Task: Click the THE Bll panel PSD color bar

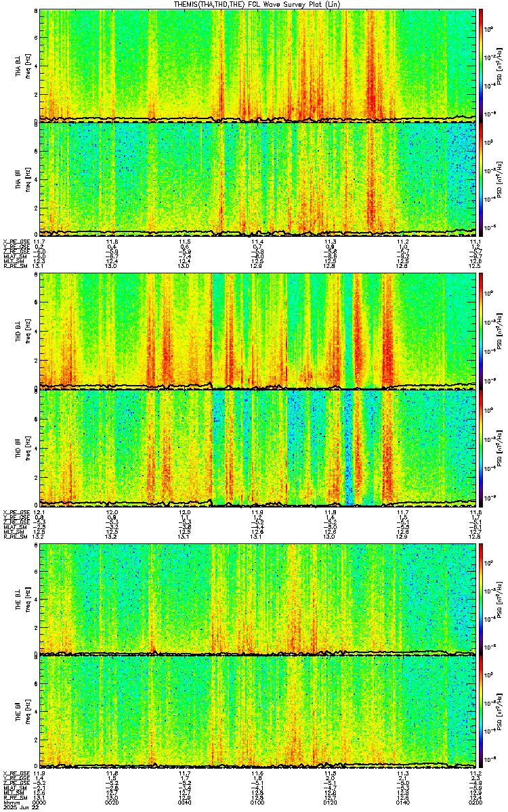Action: tap(480, 712)
